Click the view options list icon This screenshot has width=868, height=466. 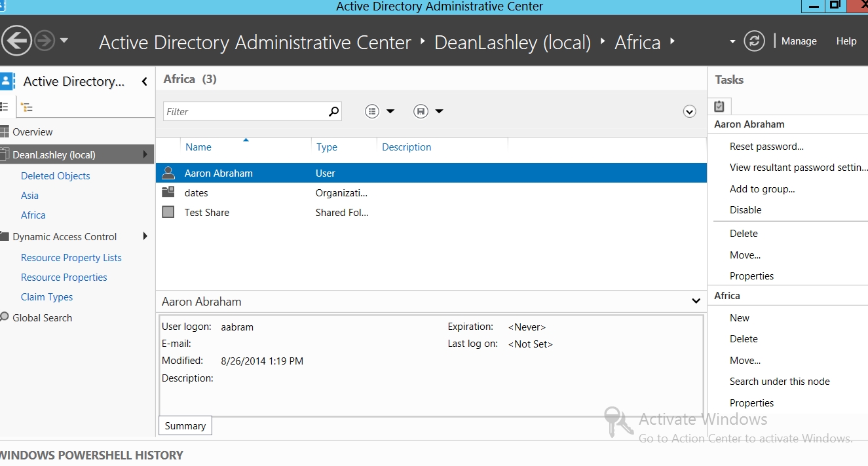click(372, 111)
